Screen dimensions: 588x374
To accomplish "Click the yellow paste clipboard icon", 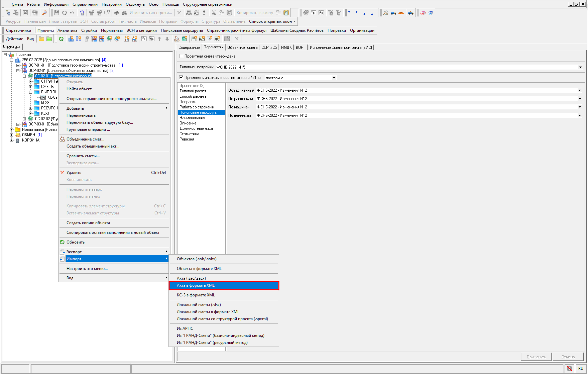I will pyautogui.click(x=286, y=13).
